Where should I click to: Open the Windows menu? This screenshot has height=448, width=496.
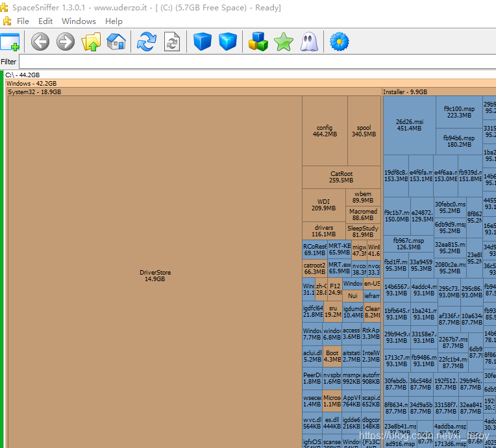tap(79, 21)
